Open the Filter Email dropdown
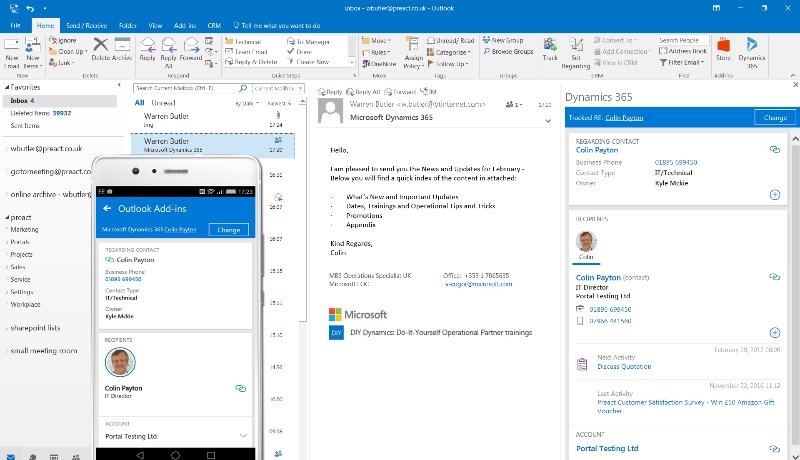Image resolution: width=800 pixels, height=460 pixels. coord(682,62)
